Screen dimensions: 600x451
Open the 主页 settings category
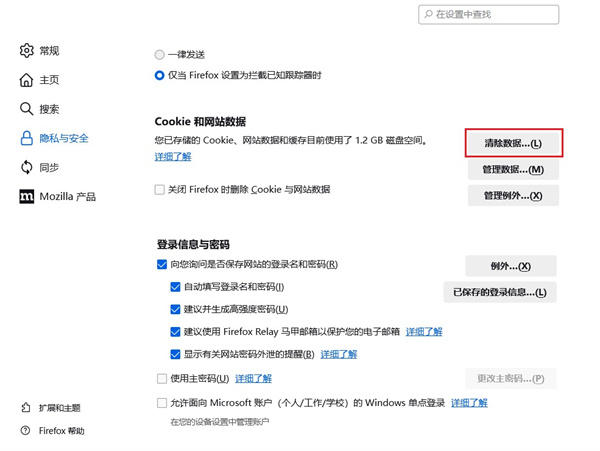click(49, 80)
